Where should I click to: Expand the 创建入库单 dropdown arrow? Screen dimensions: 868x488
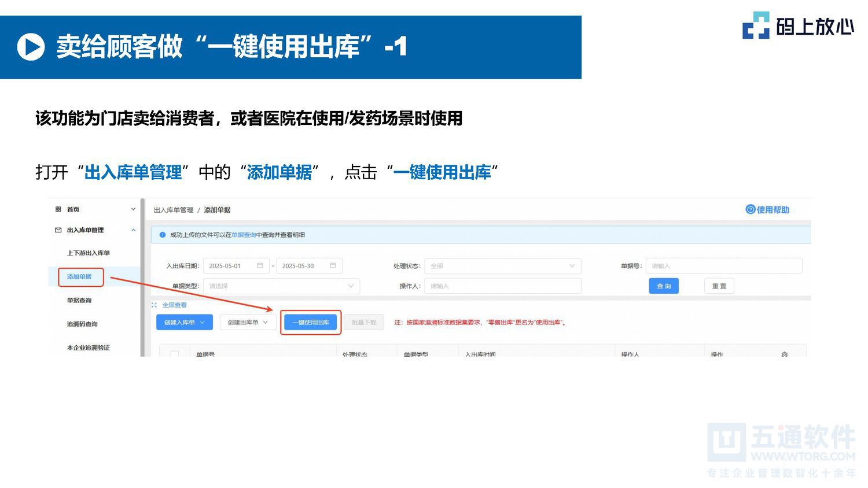[x=203, y=322]
